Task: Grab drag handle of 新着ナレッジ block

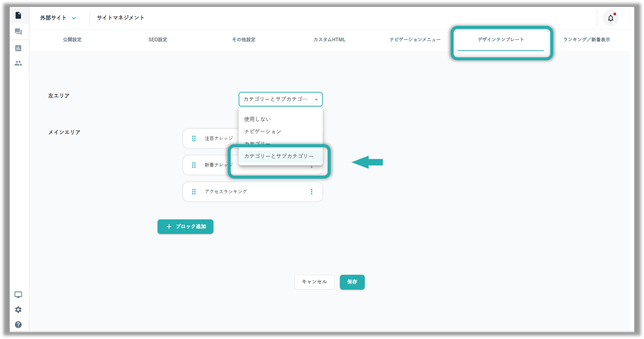Action: pos(194,165)
